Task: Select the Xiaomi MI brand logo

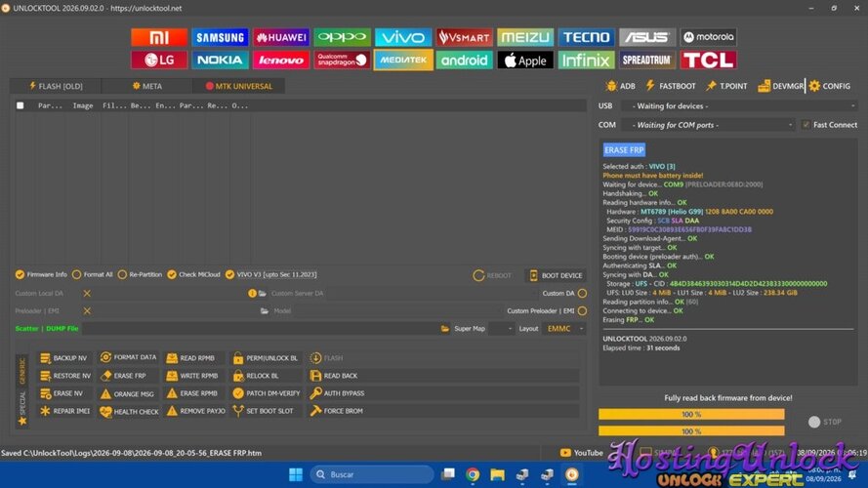Action: coord(159,37)
